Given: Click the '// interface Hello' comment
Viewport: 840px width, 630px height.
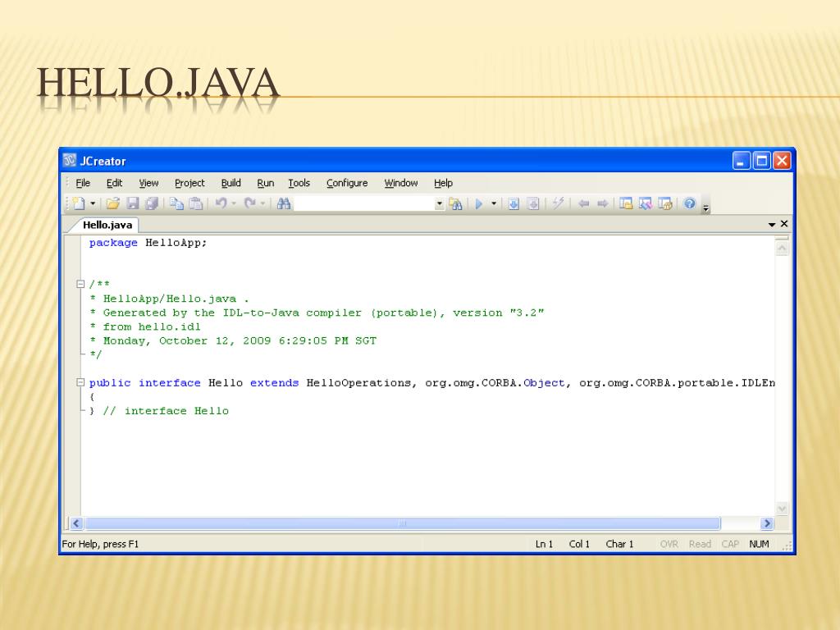Looking at the screenshot, I should pos(166,411).
